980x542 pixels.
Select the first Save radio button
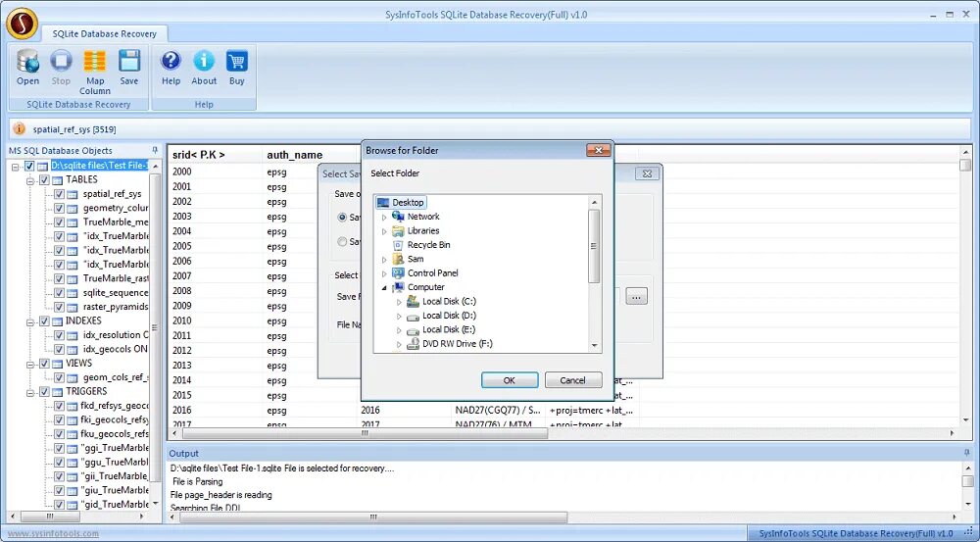(342, 217)
